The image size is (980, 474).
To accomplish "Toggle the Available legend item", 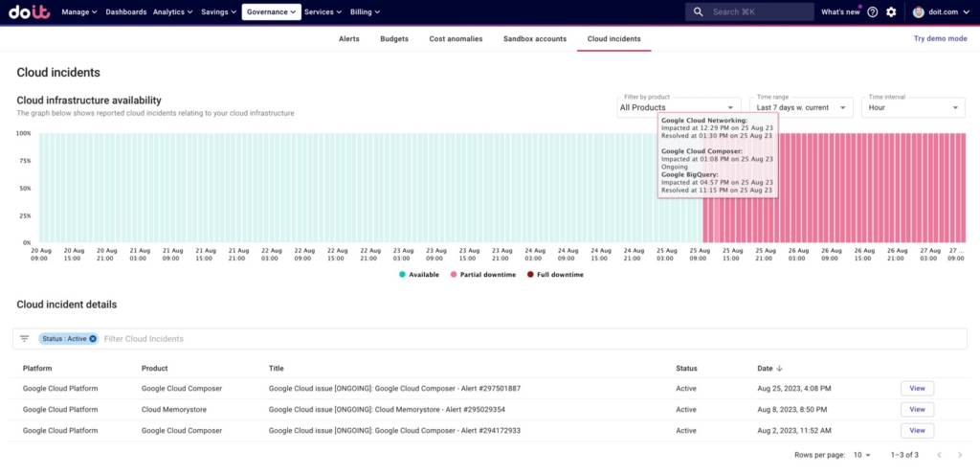I will tap(419, 275).
